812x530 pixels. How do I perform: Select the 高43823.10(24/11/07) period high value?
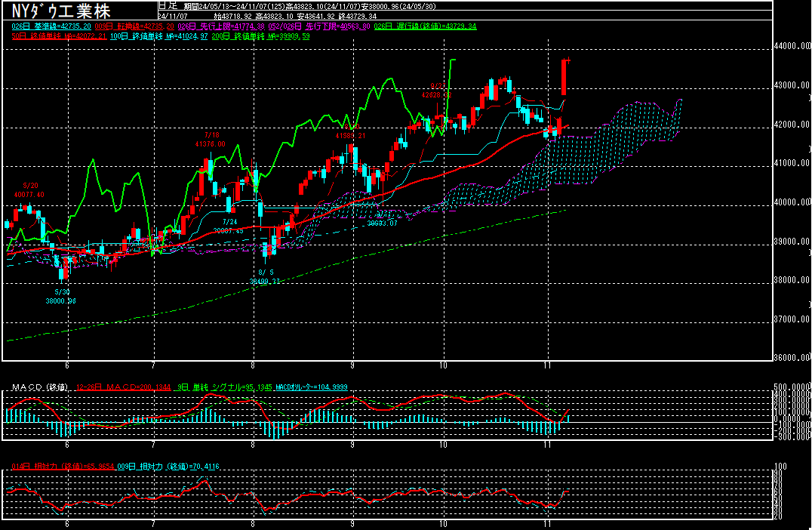point(323,6)
